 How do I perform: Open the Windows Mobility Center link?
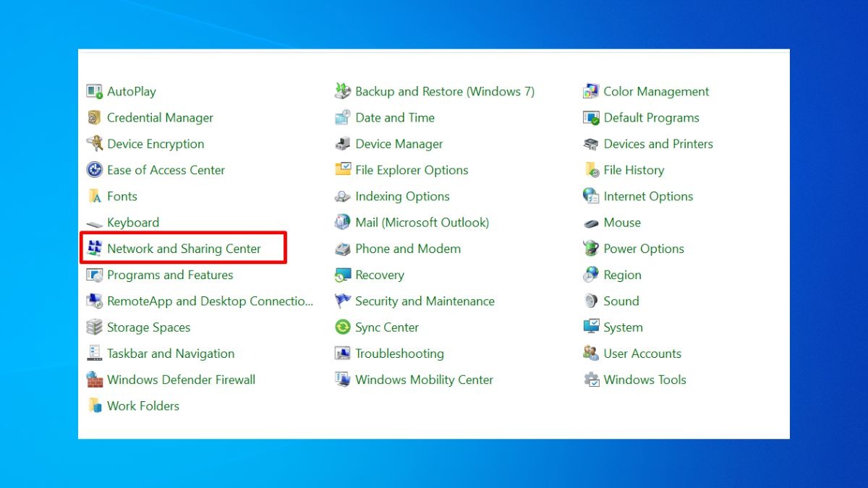pos(425,380)
